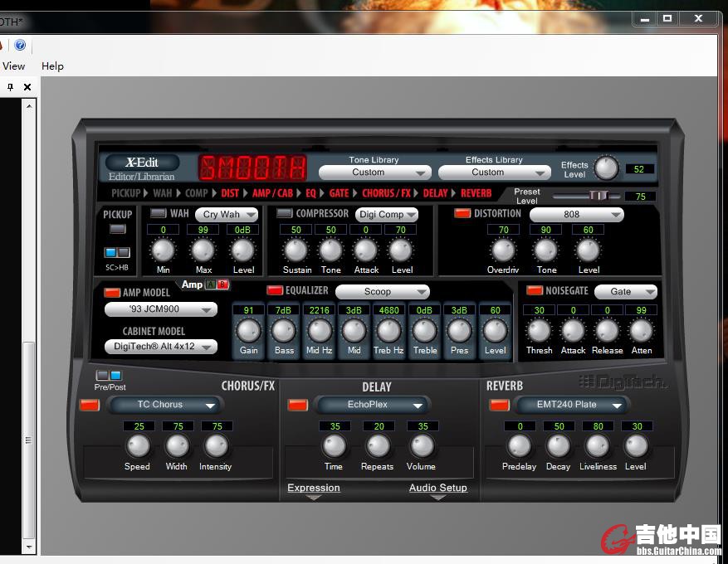
Task: Disable the Reverb effect switch
Action: tap(500, 405)
